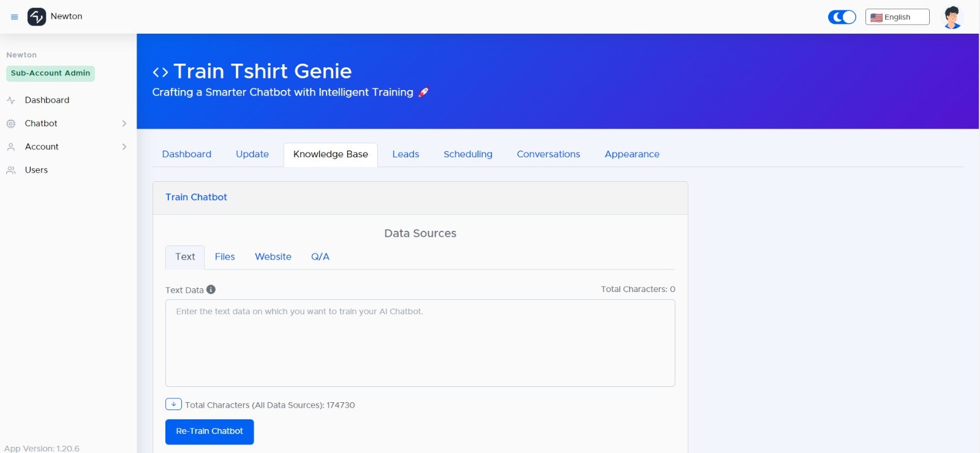Click the Re-Train Chatbot button

(x=209, y=432)
